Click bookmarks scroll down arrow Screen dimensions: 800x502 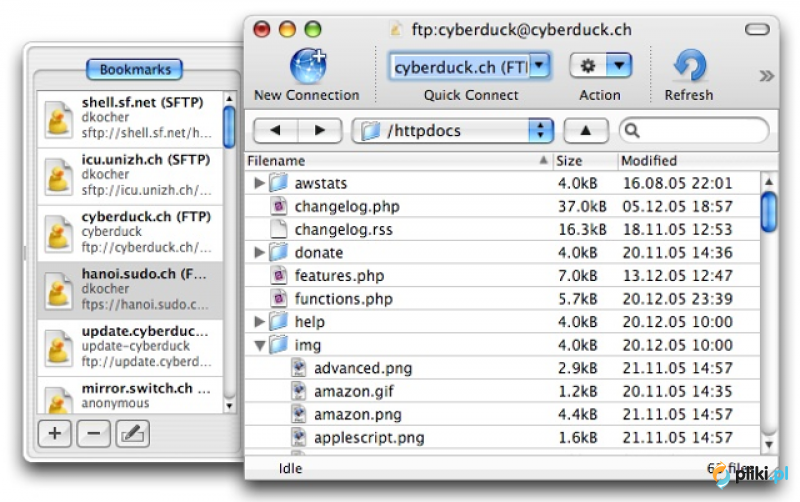pos(229,406)
